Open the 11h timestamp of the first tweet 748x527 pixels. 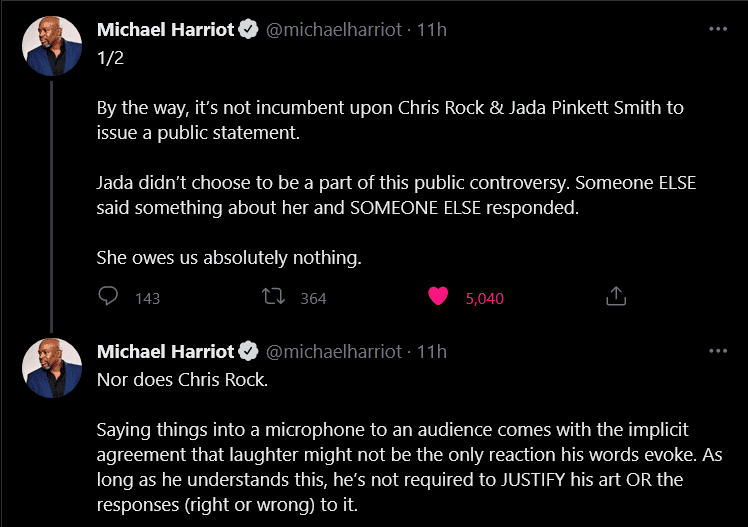432,30
